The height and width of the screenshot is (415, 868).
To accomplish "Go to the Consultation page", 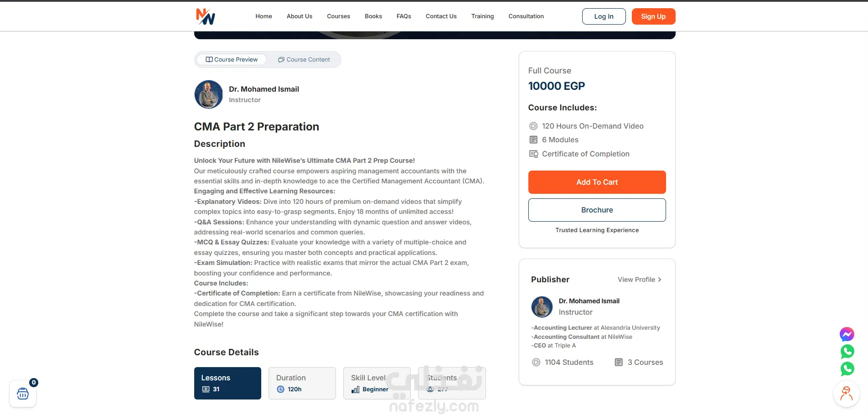I will 526,16.
